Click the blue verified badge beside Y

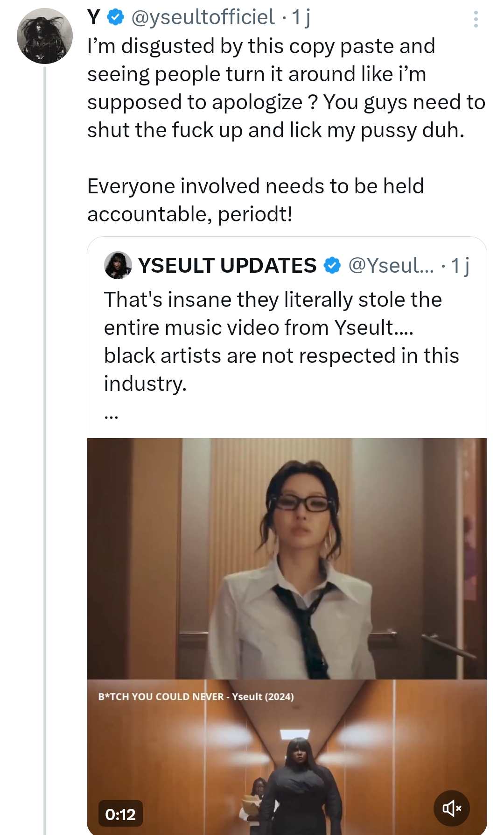(x=116, y=18)
